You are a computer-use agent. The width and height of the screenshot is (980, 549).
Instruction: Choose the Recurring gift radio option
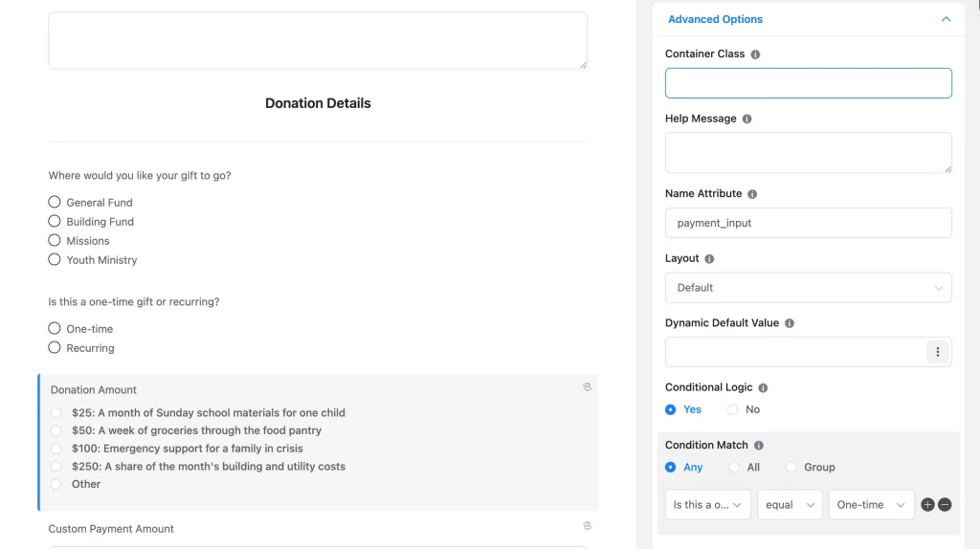[55, 348]
